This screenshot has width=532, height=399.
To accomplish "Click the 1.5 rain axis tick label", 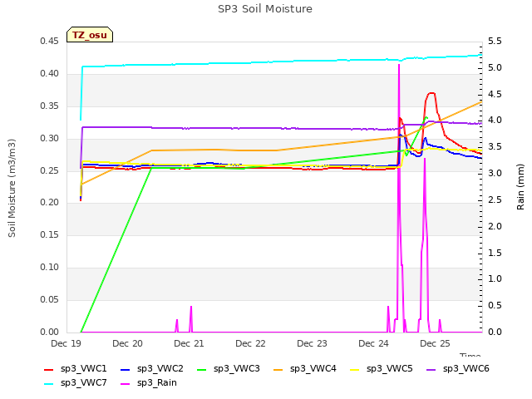I will 495,253.
